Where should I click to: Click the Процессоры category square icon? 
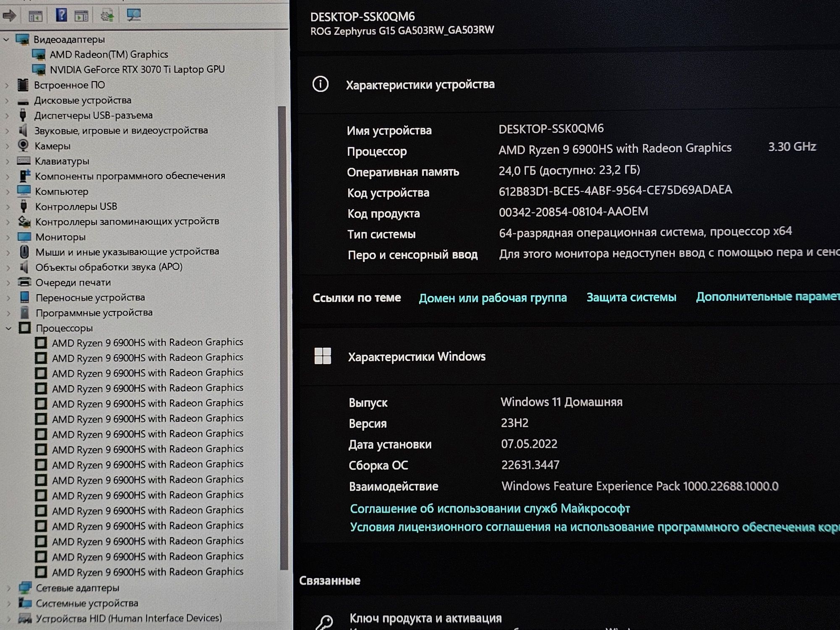[x=25, y=328]
